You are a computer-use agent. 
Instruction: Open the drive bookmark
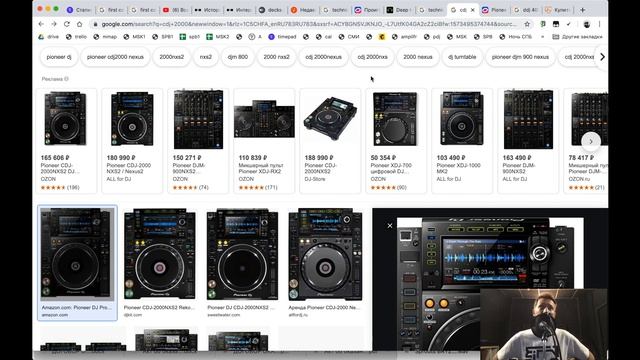tap(49, 37)
